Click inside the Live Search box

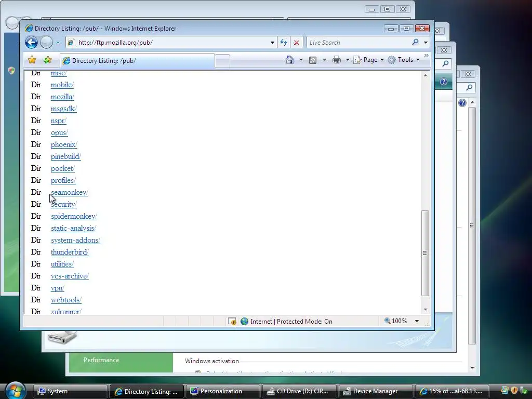click(x=358, y=43)
